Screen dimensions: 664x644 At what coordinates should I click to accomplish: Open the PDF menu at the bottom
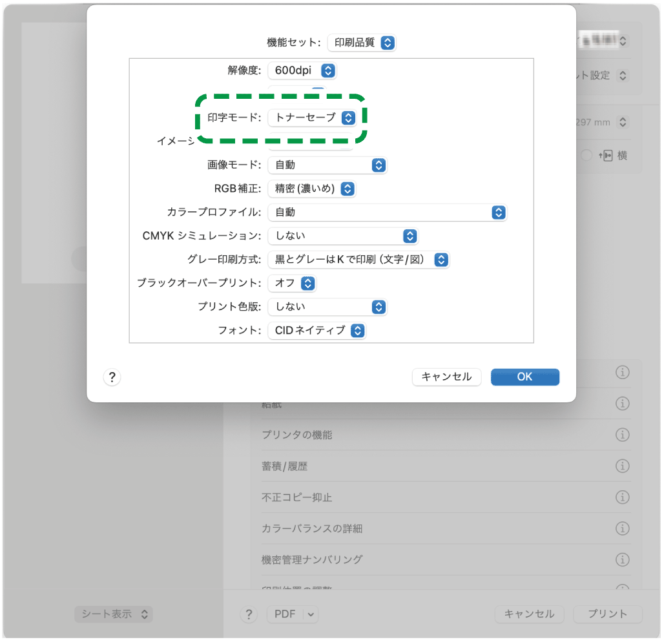click(292, 614)
